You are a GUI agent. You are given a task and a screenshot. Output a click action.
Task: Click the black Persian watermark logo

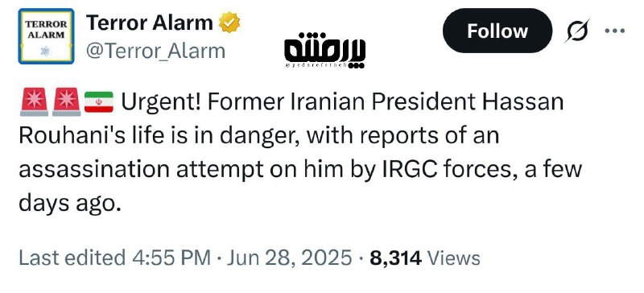(324, 47)
